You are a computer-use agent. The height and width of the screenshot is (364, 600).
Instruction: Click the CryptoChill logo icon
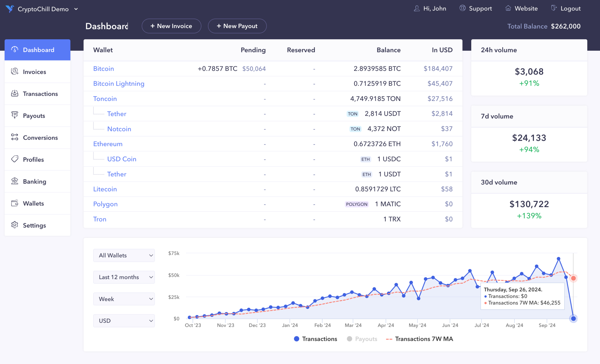pyautogui.click(x=10, y=9)
